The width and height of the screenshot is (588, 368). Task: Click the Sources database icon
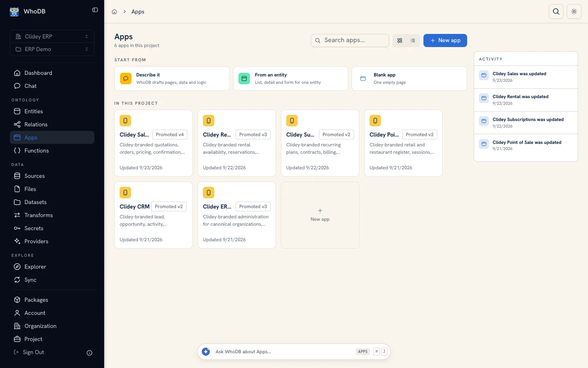[17, 176]
